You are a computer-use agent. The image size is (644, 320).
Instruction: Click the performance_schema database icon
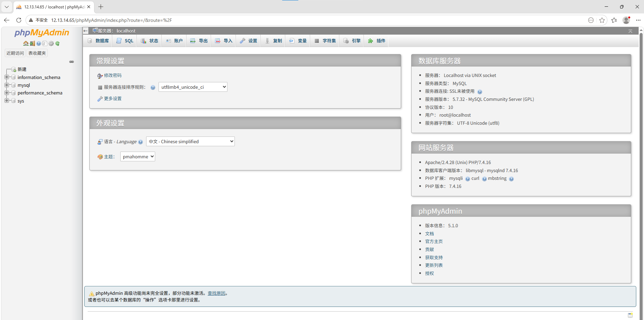tap(13, 93)
